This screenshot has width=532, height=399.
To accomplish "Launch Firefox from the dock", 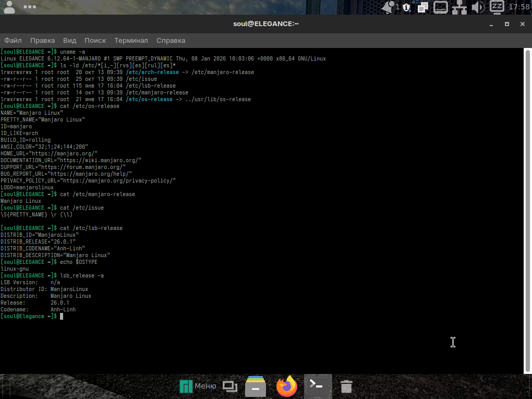I will pos(286,386).
